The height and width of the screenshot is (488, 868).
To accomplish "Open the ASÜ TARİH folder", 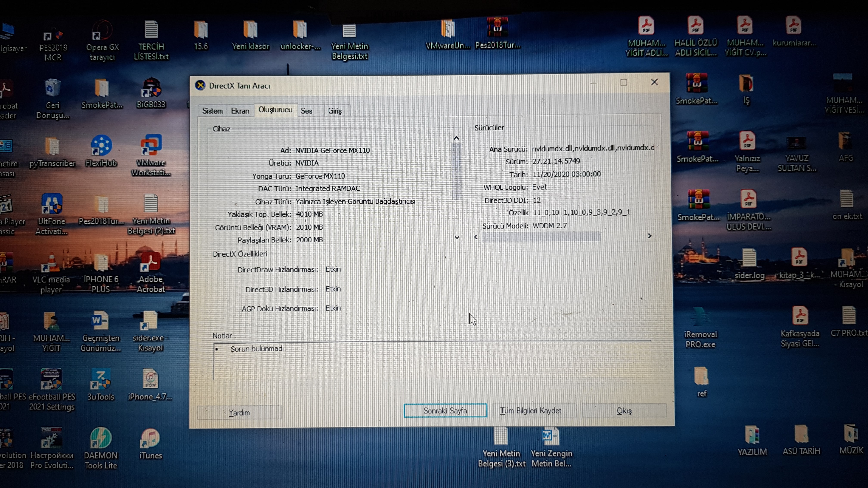I will pos(801,440).
